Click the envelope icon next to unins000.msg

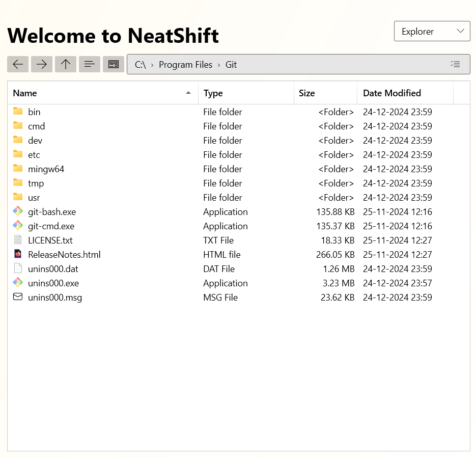tap(17, 297)
